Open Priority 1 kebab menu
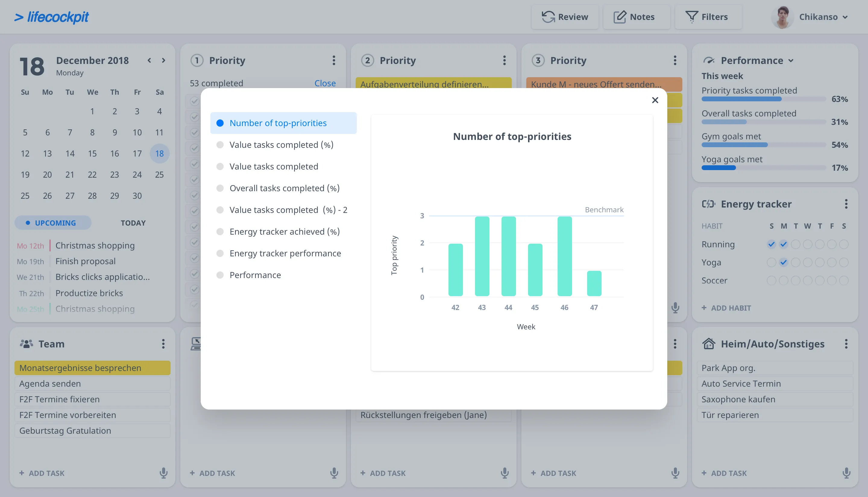868x497 pixels. click(334, 60)
